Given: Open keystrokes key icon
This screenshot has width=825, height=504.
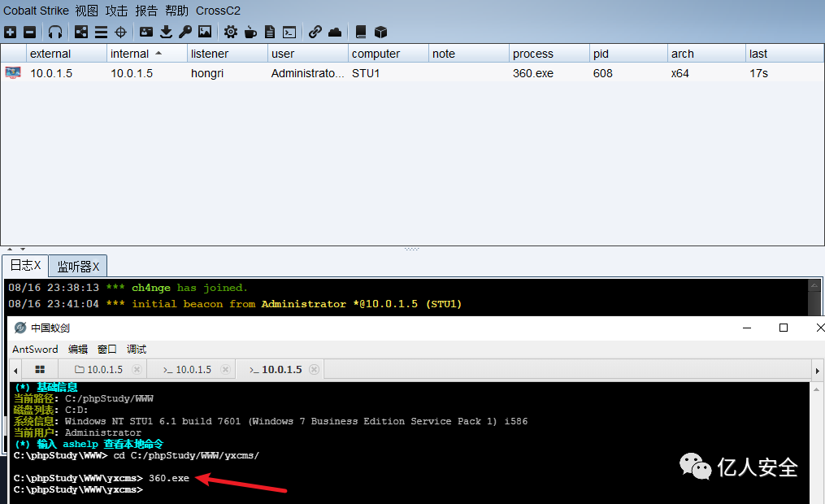Looking at the screenshot, I should click(185, 32).
